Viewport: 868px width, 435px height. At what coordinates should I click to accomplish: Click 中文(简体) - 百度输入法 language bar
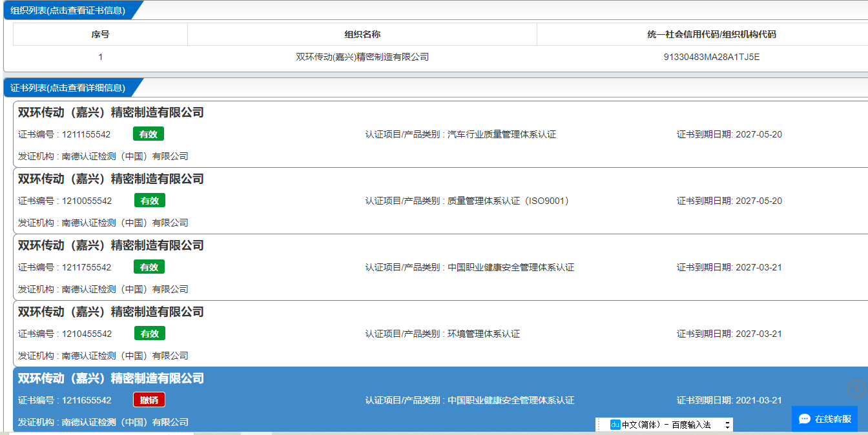(666, 425)
